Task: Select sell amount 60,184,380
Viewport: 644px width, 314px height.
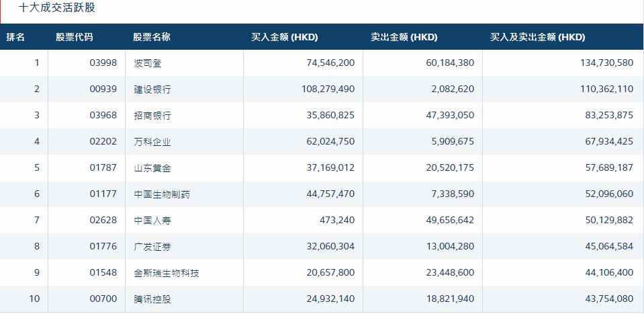Action: (450, 63)
